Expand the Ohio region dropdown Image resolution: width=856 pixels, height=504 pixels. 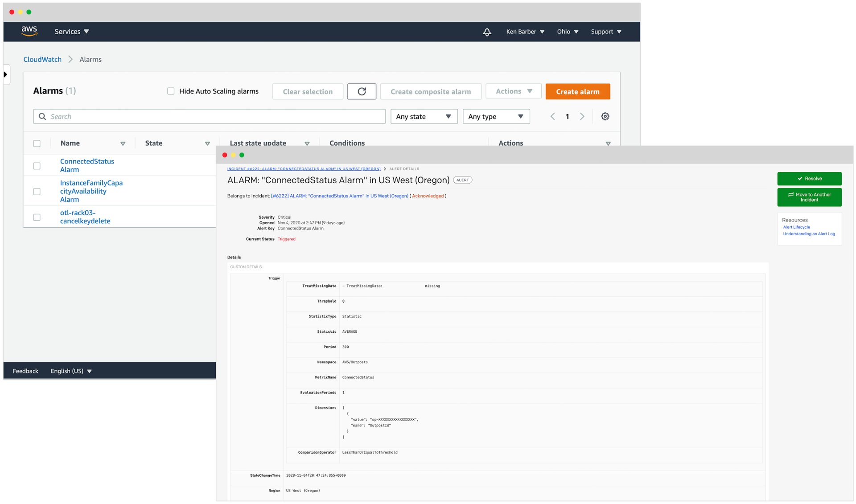[567, 32]
